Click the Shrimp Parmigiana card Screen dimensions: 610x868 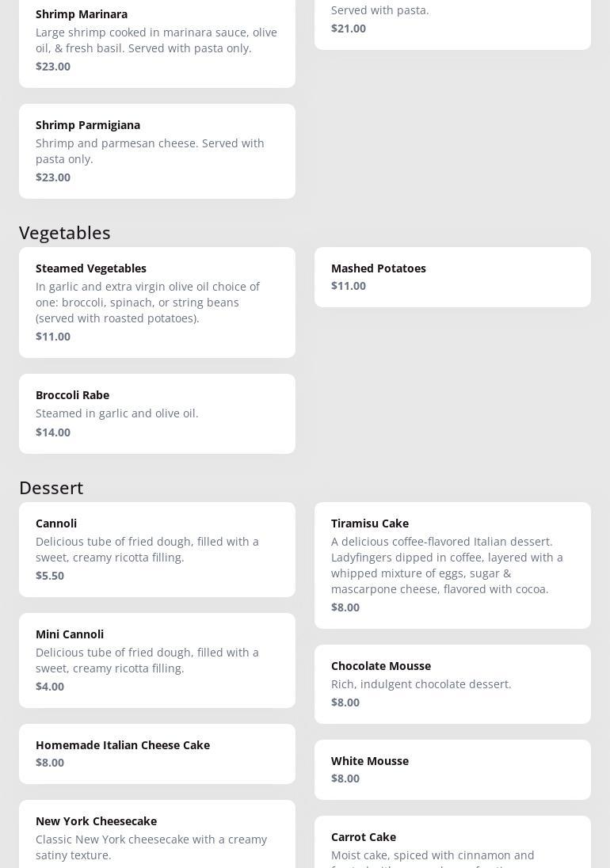(157, 150)
